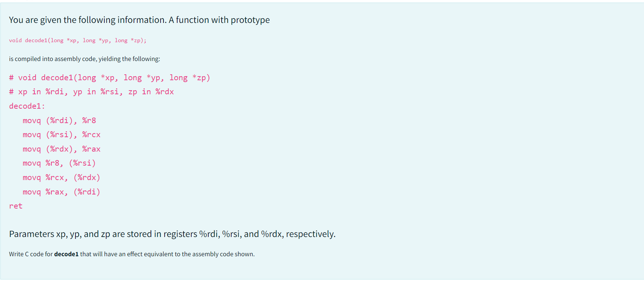Click the 'movq %rcx, (%rdx)' instruction
Screen dimensions: 644x281
[61, 177]
